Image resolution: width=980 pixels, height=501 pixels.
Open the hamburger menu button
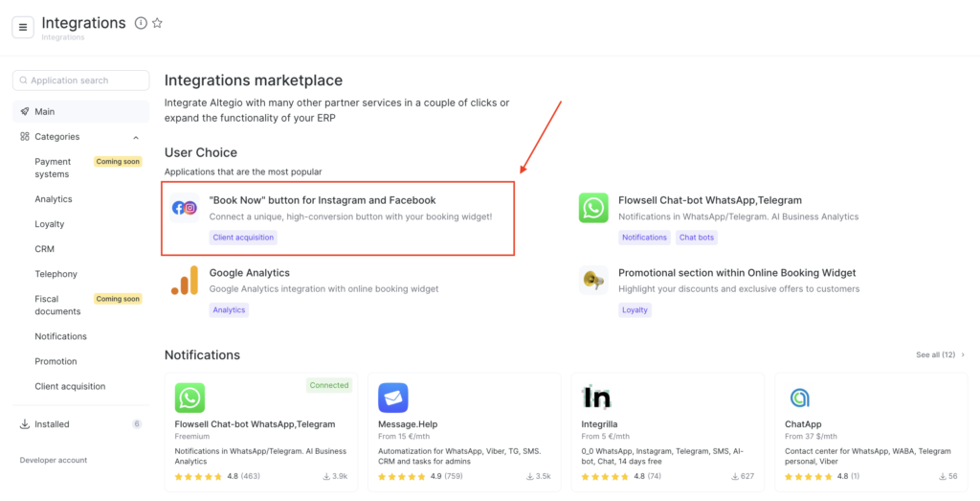pos(23,27)
